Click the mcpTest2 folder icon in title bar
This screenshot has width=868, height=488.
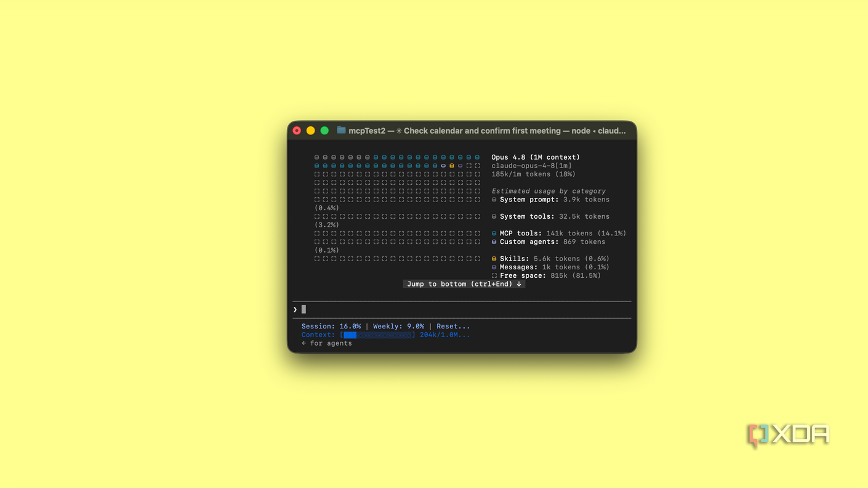pyautogui.click(x=341, y=131)
